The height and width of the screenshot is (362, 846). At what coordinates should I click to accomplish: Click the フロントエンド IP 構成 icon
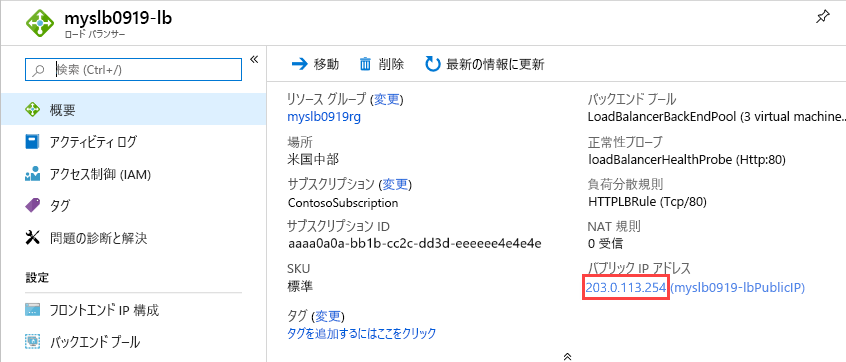pos(33,310)
